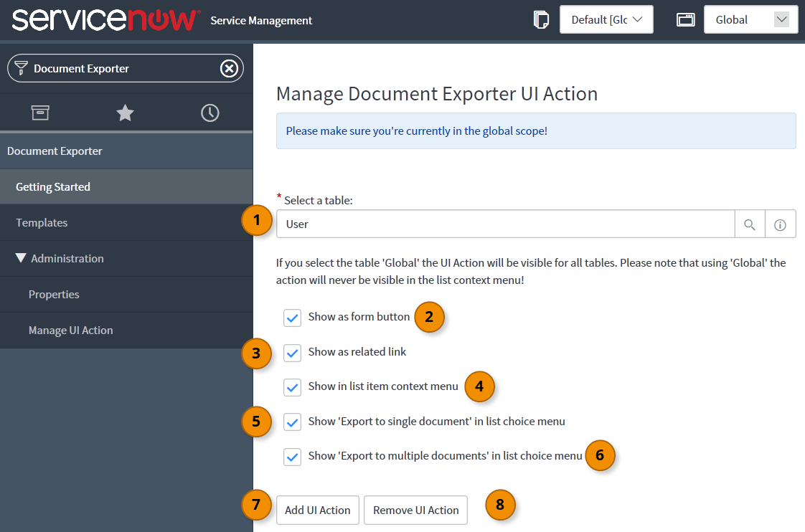
Task: Open Templates module
Action: point(126,223)
